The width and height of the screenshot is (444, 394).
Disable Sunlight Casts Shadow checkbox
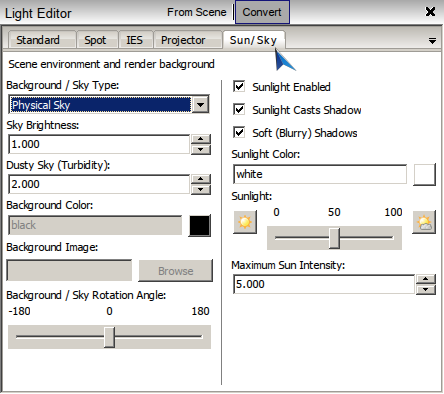coord(239,109)
